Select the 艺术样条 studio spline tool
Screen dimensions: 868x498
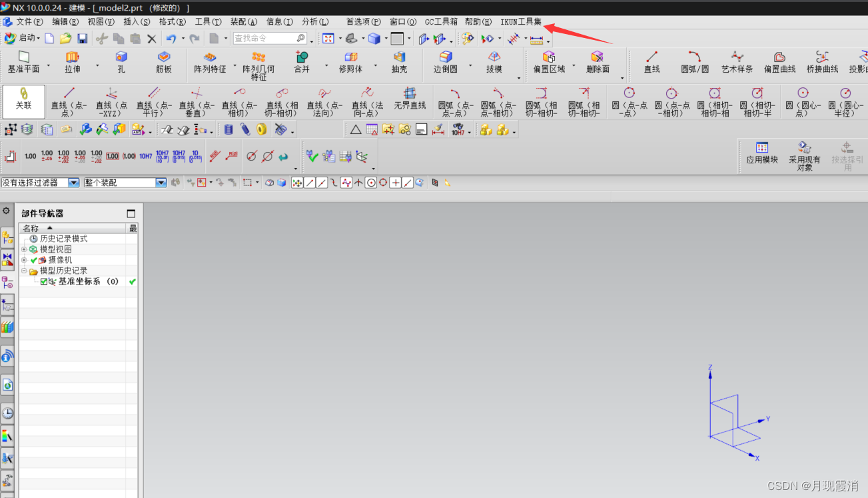coord(737,63)
